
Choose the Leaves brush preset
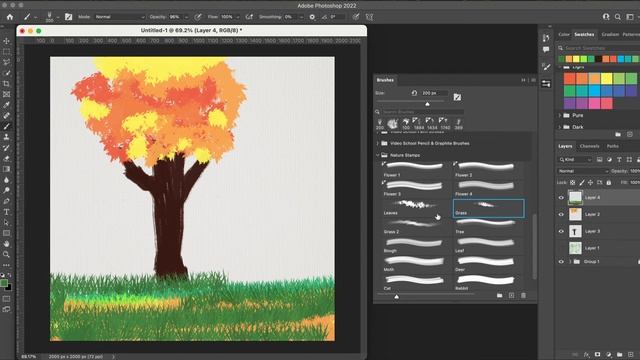coord(416,208)
